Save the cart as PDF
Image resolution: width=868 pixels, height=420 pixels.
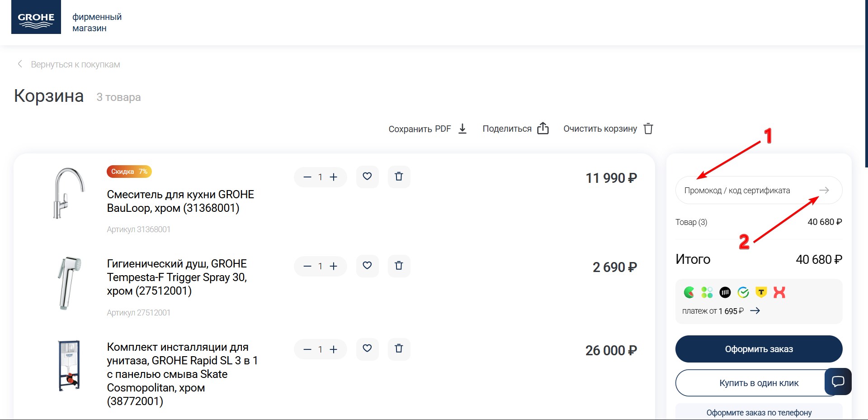coord(428,129)
